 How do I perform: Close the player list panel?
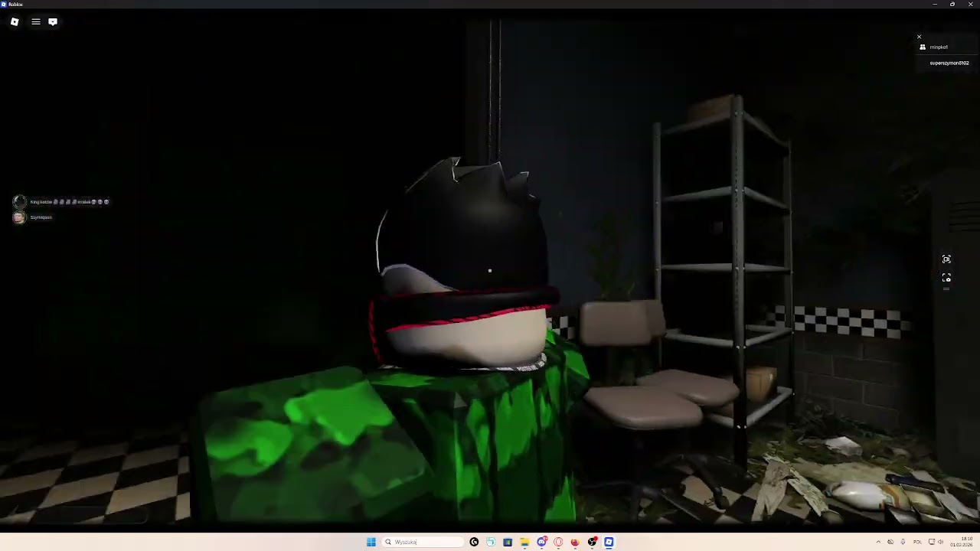[920, 37]
